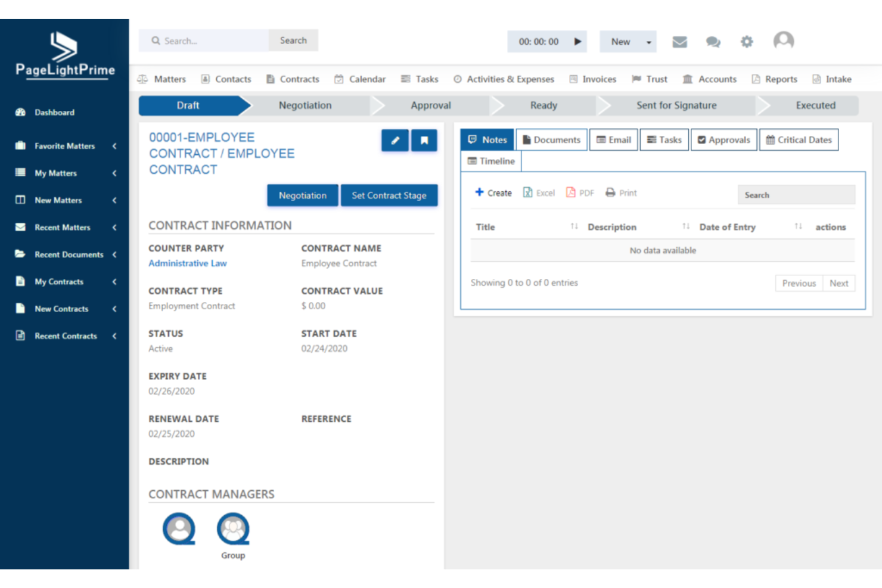This screenshot has height=588, width=882.
Task: Expand Recent Documents submenu chevron
Action: (x=114, y=254)
